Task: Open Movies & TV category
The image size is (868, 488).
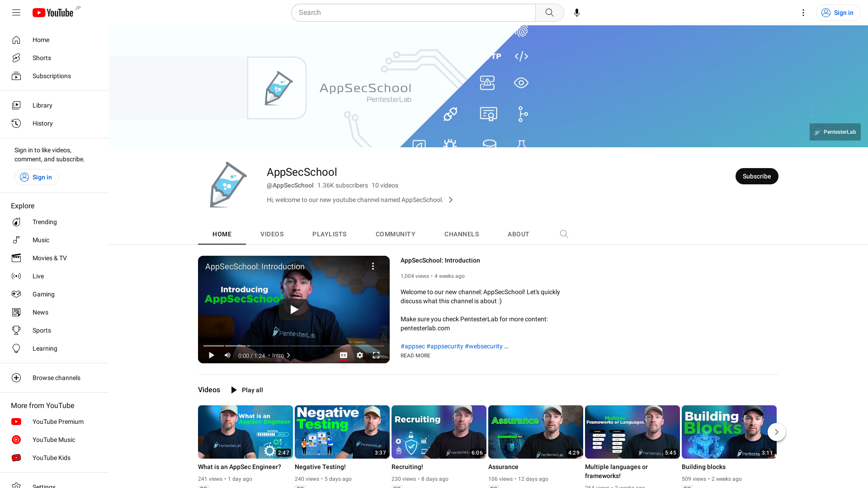Action: click(x=54, y=258)
